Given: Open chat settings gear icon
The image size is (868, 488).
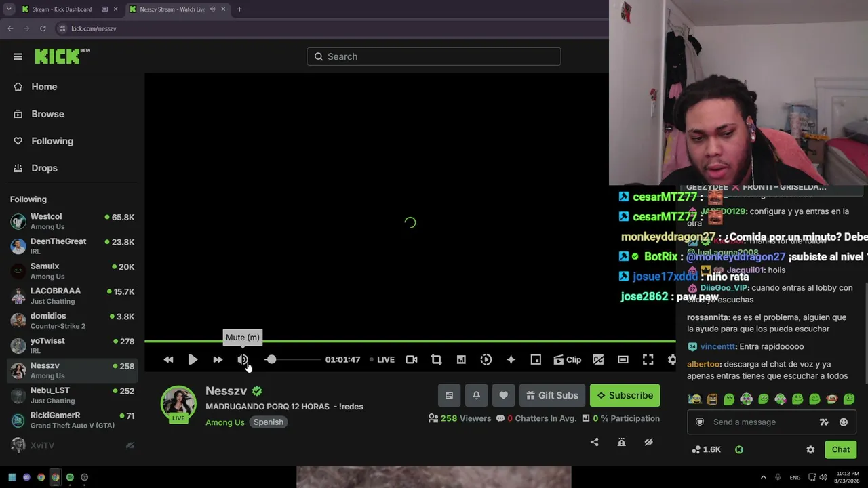Looking at the screenshot, I should tap(810, 449).
